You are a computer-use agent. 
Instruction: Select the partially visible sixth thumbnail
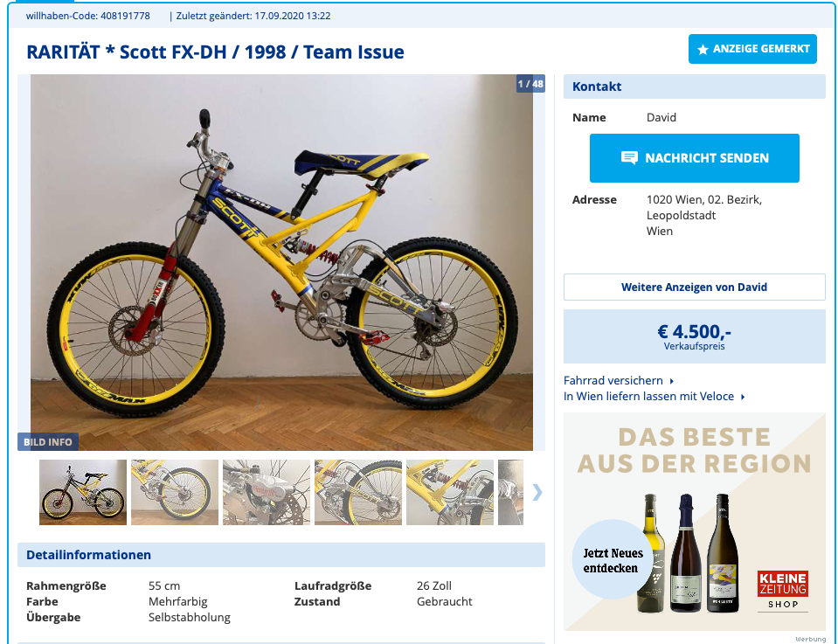[510, 492]
